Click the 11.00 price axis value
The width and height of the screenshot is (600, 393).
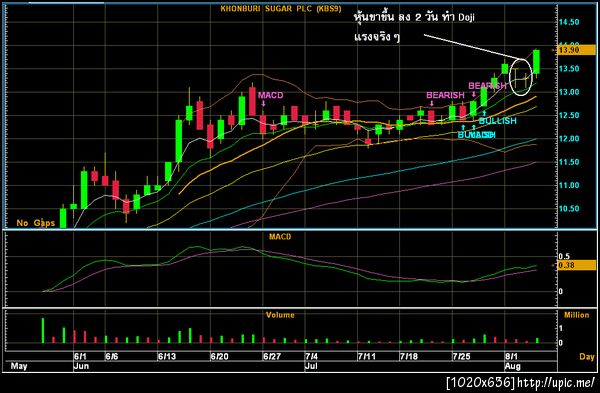coord(569,186)
